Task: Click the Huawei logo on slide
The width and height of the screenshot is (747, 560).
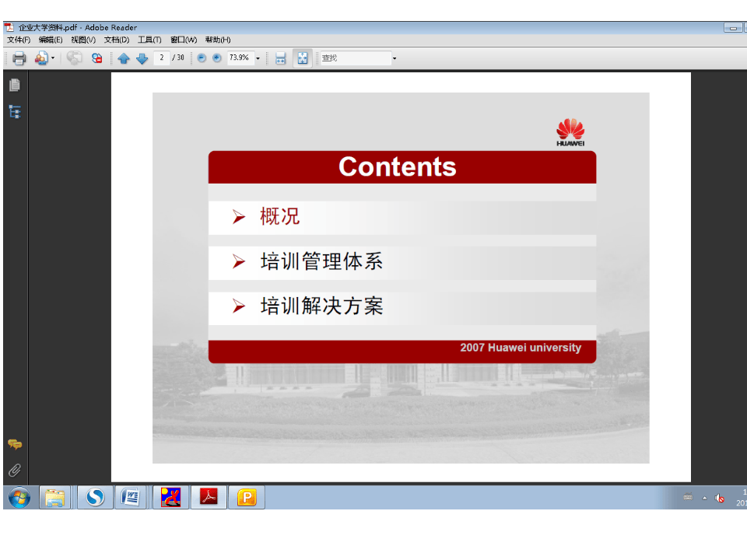Action: (x=570, y=132)
